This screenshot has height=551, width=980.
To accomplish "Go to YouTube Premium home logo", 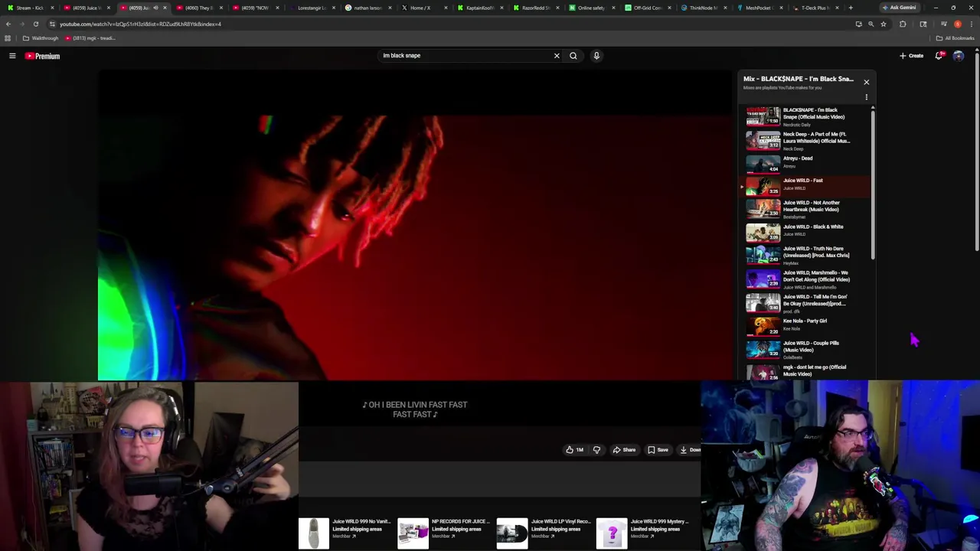I will point(42,56).
